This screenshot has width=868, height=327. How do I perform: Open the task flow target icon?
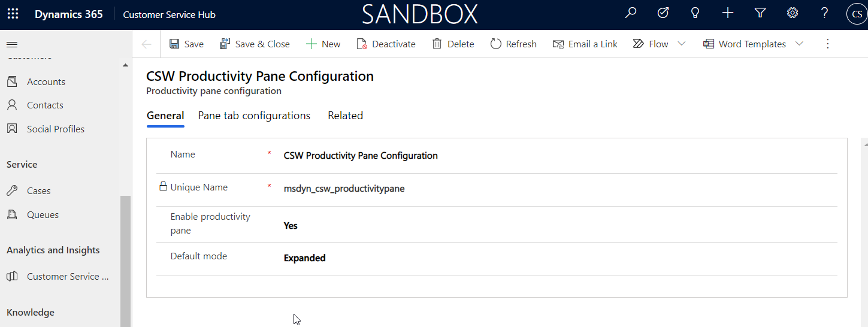[663, 13]
